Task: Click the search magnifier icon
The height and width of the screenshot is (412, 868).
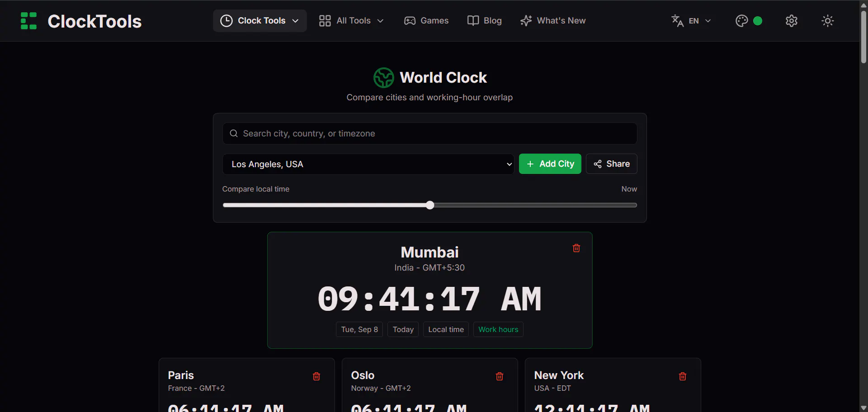Action: click(x=234, y=133)
